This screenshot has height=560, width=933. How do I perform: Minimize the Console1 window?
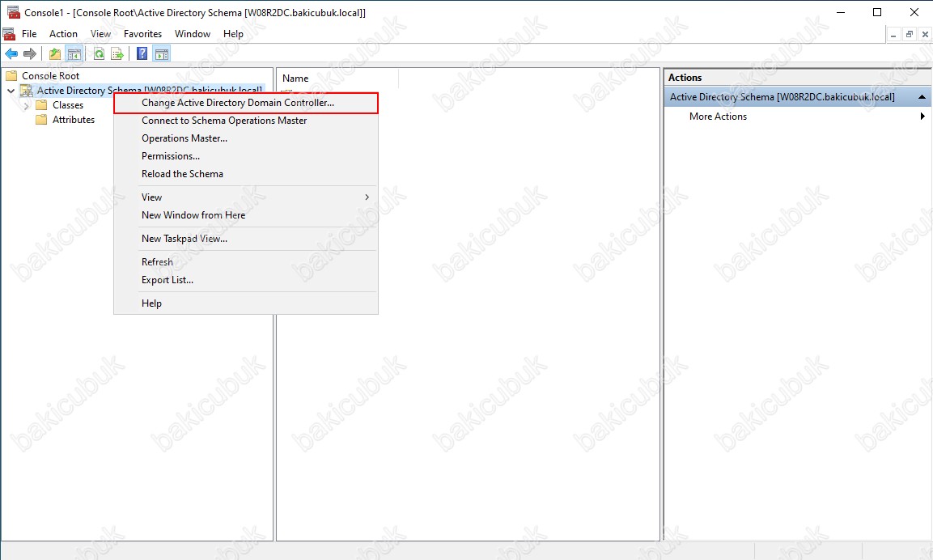click(841, 12)
